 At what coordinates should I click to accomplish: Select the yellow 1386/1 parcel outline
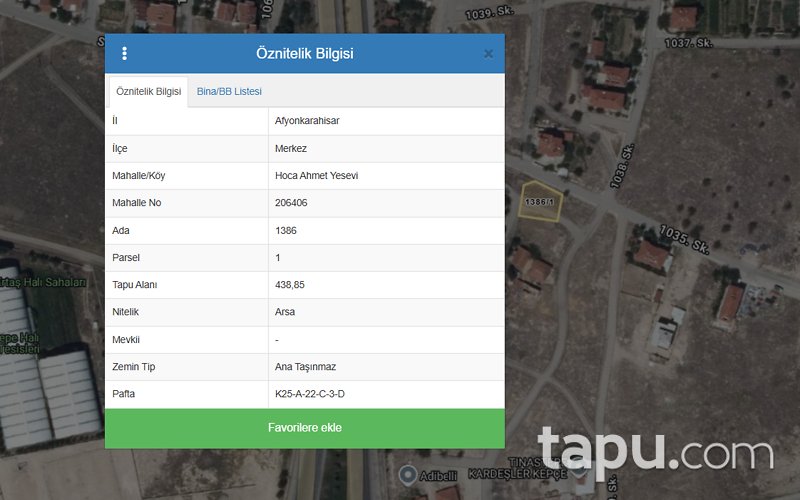(x=540, y=202)
